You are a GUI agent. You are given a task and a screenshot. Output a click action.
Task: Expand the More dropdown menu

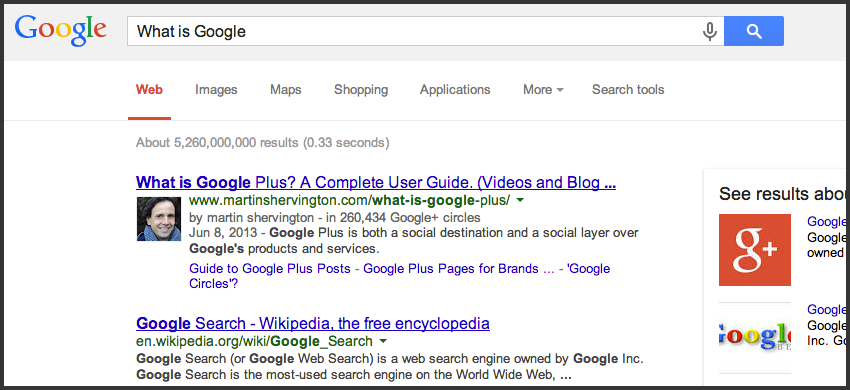543,89
